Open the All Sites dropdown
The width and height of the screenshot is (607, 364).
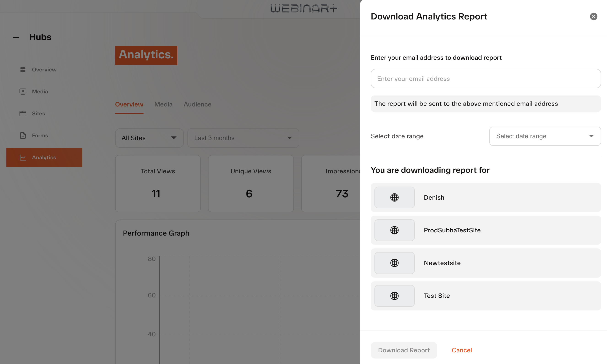[x=149, y=138]
